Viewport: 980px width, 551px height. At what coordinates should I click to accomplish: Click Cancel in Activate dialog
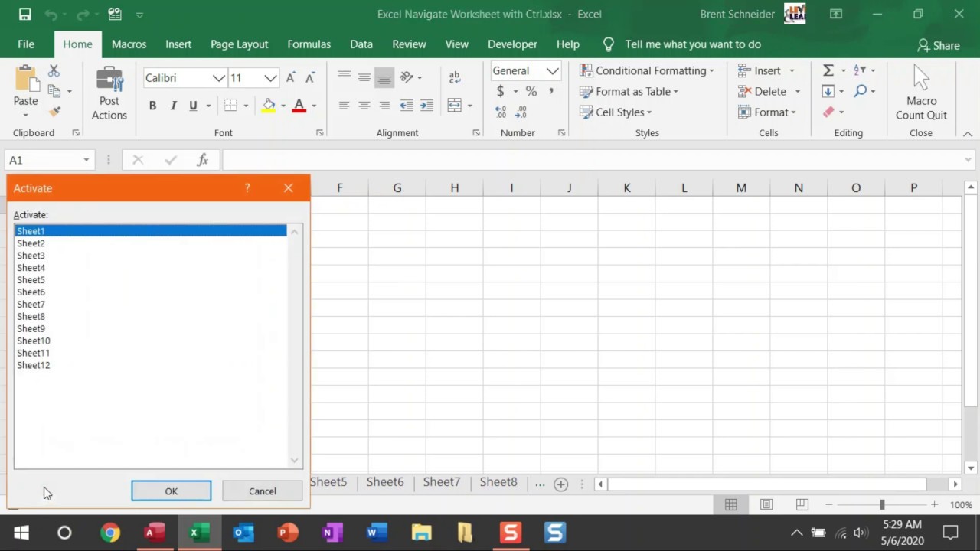click(x=263, y=491)
